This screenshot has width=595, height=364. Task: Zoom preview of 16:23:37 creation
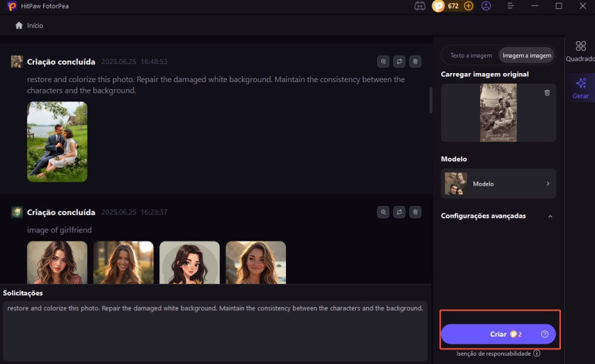tap(383, 212)
